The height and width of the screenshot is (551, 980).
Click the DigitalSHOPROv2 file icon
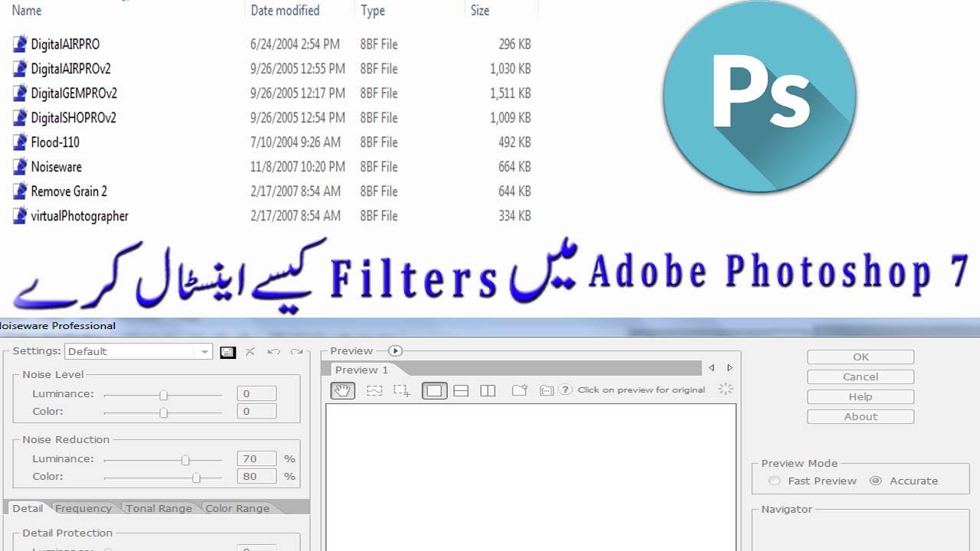[20, 117]
